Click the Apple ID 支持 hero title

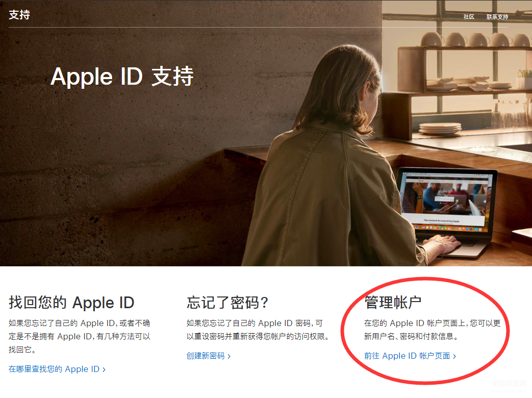122,77
